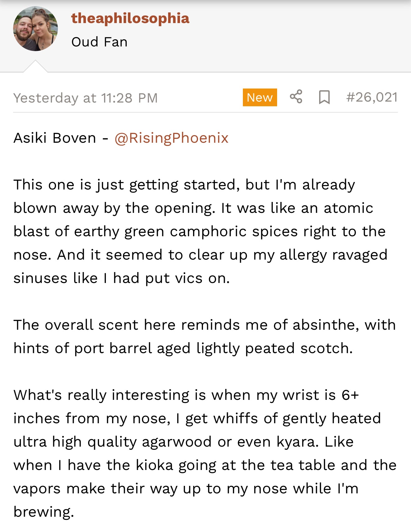Screen dimensions: 411x532
Task: Click the line mentioning 'kioka going'
Action: point(205,465)
